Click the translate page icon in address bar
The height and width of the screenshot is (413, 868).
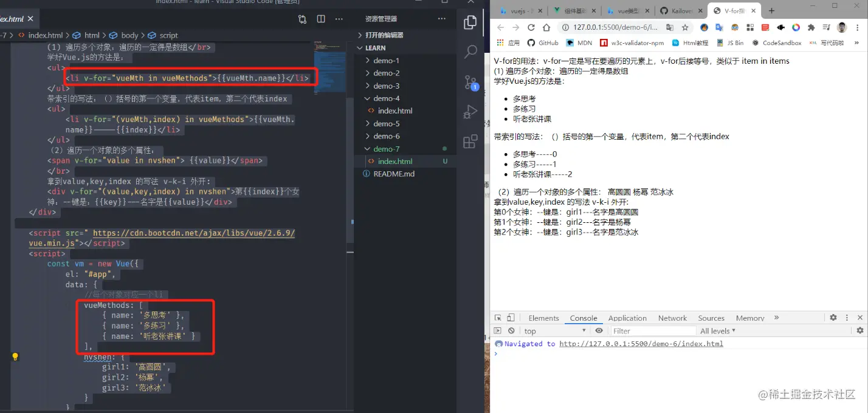670,27
